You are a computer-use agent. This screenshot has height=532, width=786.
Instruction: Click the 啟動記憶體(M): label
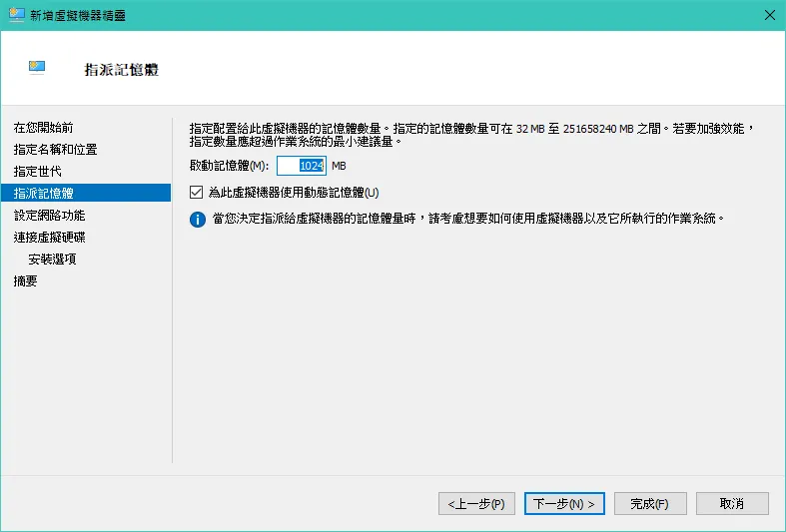pyautogui.click(x=229, y=166)
